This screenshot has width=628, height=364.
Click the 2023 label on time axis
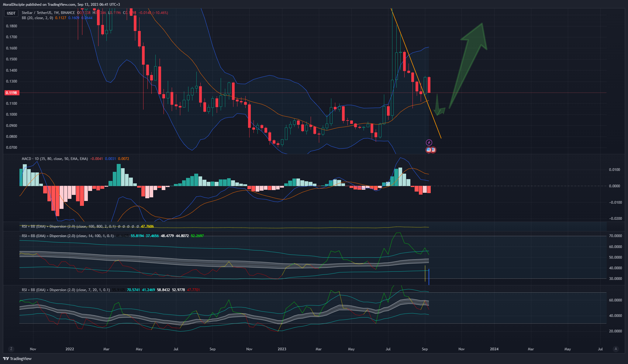tap(282, 349)
